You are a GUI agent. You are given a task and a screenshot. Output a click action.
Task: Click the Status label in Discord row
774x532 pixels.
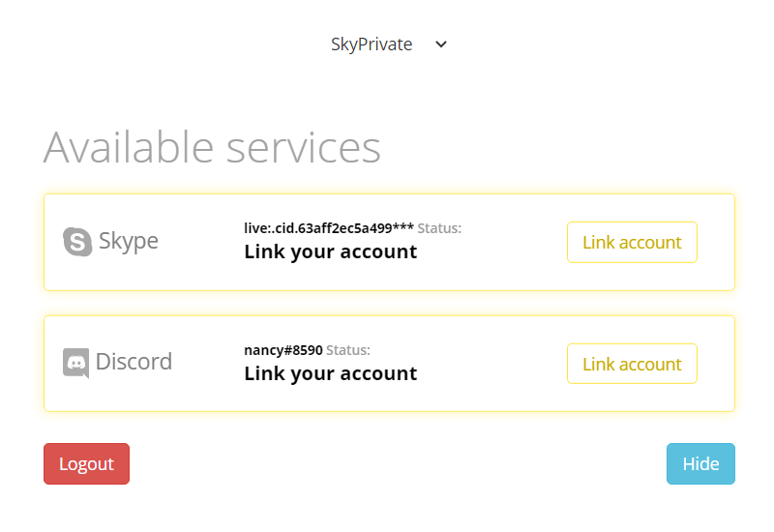pyautogui.click(x=348, y=350)
